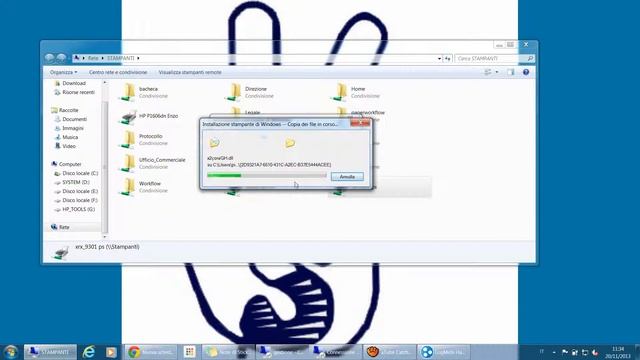This screenshot has height=360, width=640.
Task: Click the search magnifier icon
Action: point(530,59)
